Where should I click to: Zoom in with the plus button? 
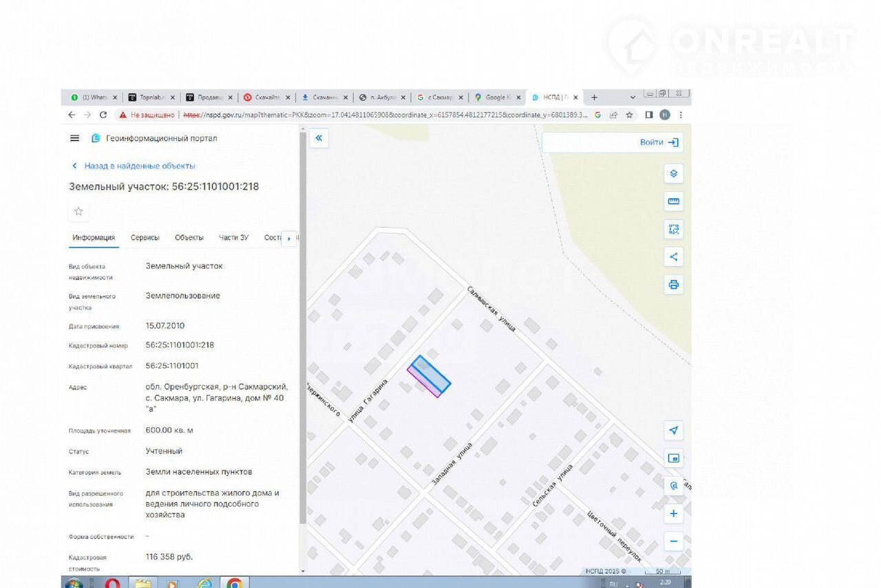pyautogui.click(x=673, y=514)
